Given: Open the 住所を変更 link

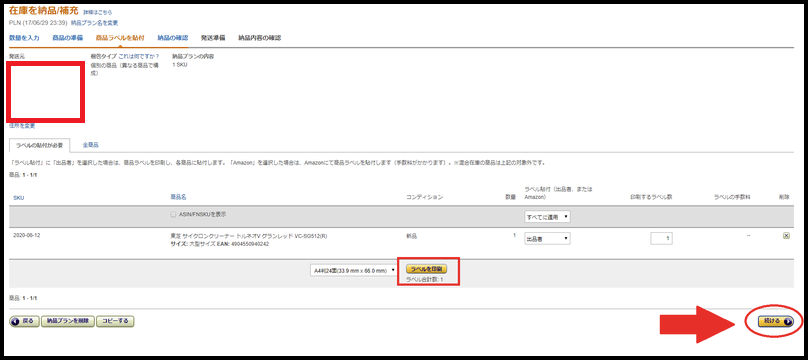Looking at the screenshot, I should [22, 126].
